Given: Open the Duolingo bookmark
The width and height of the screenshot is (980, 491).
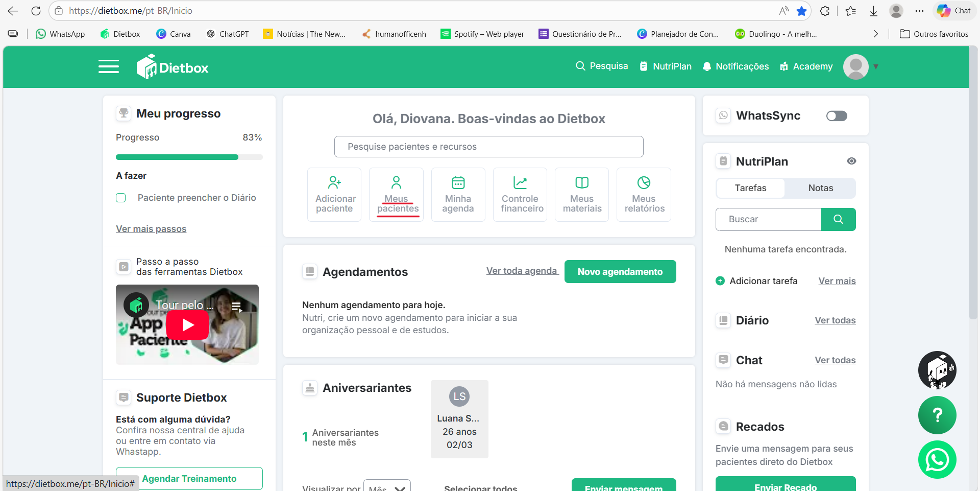Looking at the screenshot, I should point(776,34).
